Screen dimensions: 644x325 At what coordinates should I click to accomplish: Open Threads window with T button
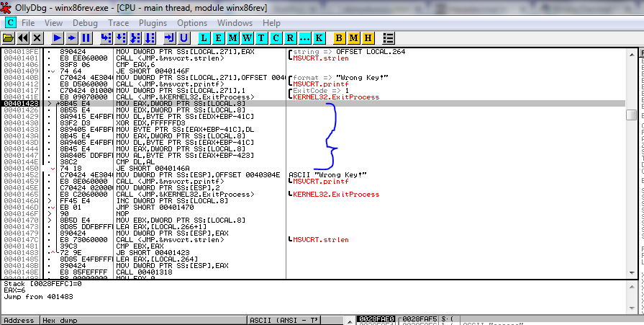coord(261,38)
